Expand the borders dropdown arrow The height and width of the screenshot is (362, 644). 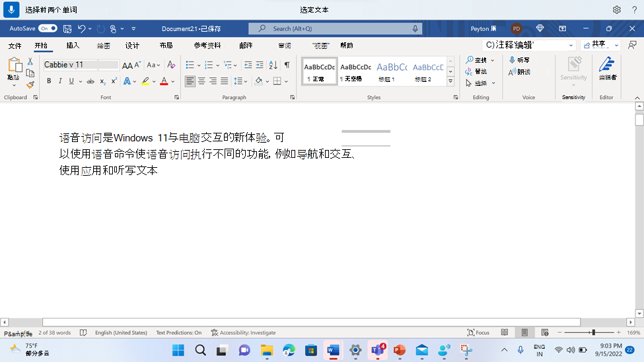(x=286, y=82)
